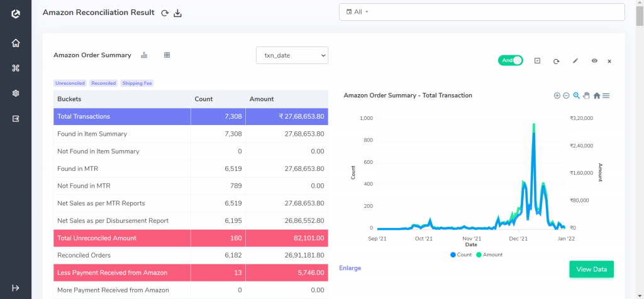Open the txn_date dropdown
The width and height of the screenshot is (644, 299).
tap(292, 55)
